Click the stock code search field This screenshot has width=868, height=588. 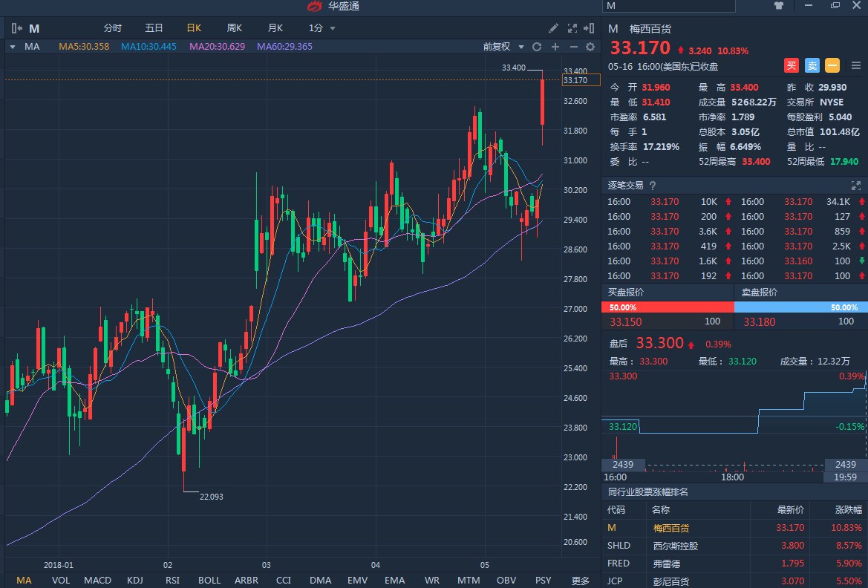click(668, 6)
